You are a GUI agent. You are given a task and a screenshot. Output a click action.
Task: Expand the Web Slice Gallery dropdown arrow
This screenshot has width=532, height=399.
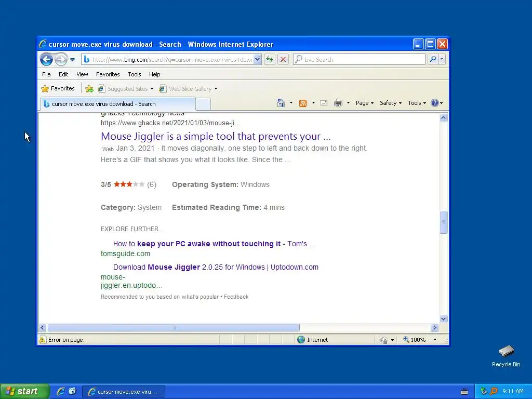(216, 89)
